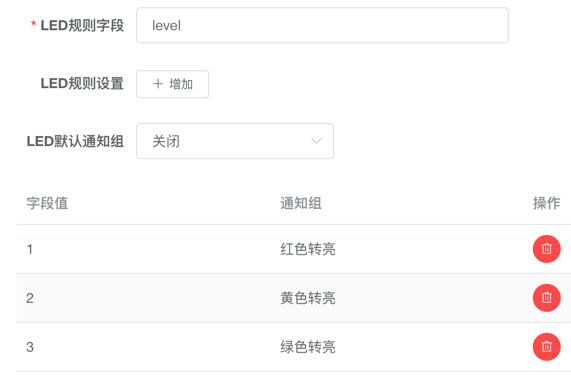Select the table row with field value 2

(294, 298)
